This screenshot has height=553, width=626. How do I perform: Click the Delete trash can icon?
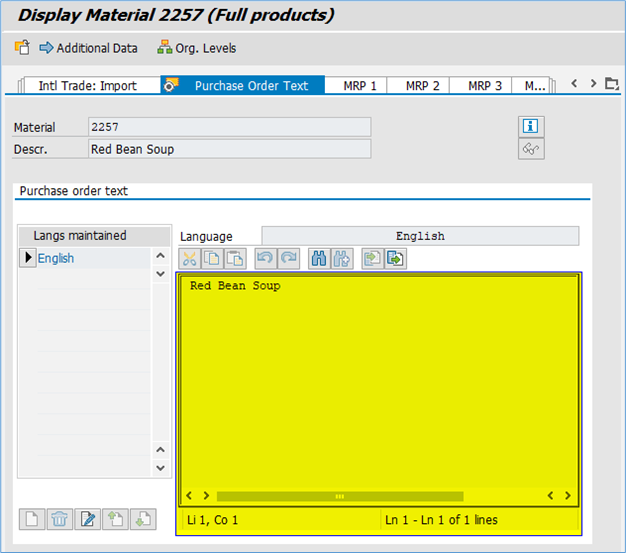click(59, 519)
